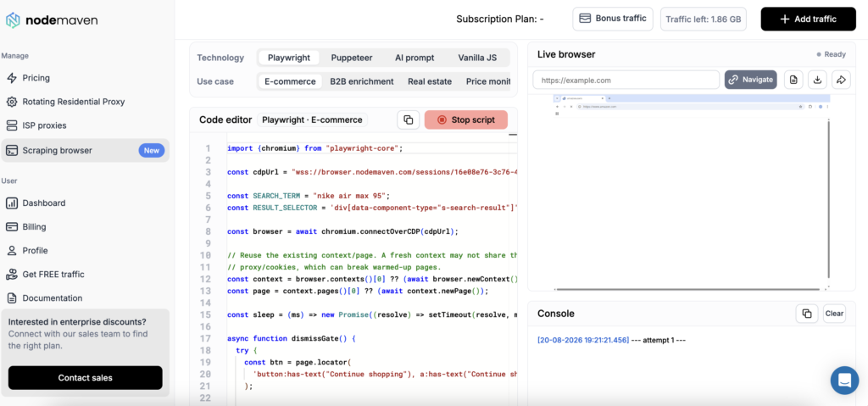Click the Profile person icon
Image resolution: width=868 pixels, height=406 pixels.
click(12, 251)
